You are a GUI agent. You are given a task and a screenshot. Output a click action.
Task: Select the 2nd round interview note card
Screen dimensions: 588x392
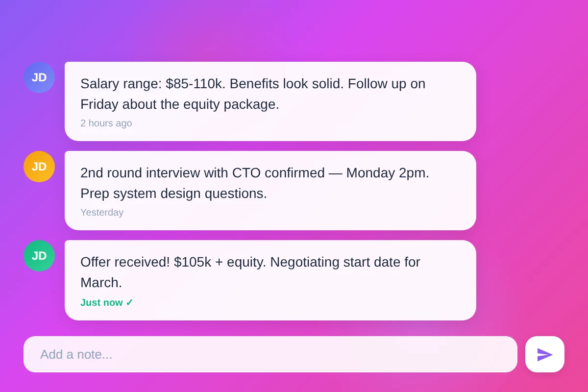(x=270, y=190)
